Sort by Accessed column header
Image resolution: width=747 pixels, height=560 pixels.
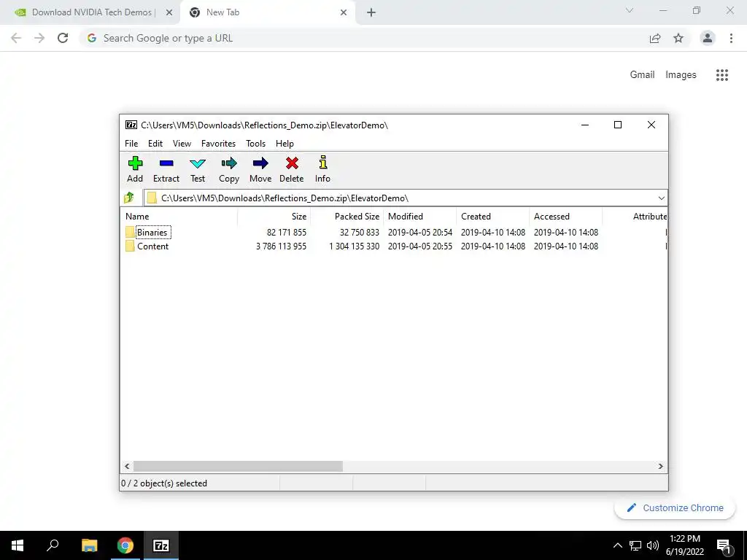click(565, 216)
